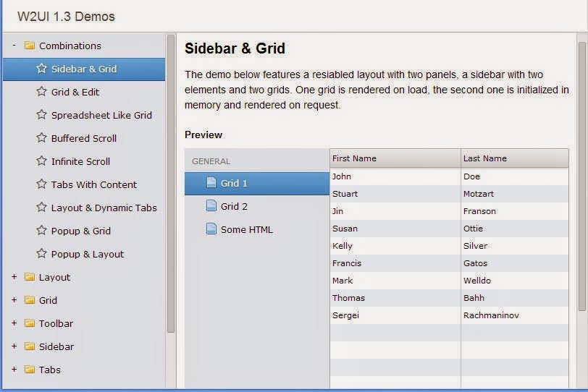
Task: Click the document icon next to Grid 2
Action: pos(211,206)
